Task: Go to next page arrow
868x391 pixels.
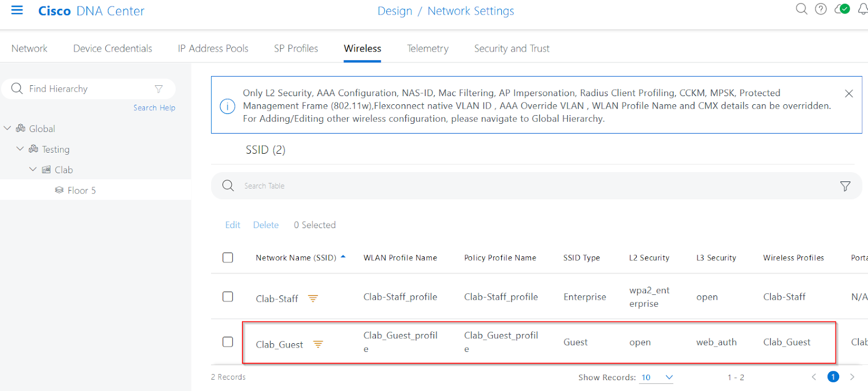Action: pyautogui.click(x=852, y=377)
